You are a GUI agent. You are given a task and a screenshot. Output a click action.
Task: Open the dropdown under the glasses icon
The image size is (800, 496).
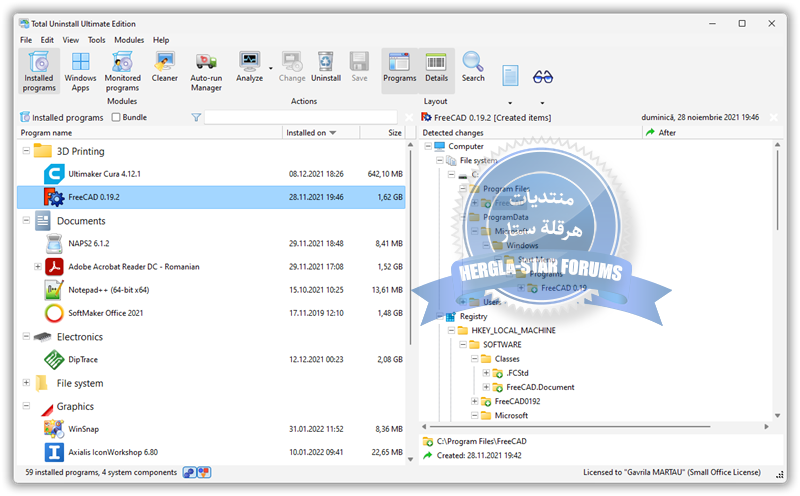[x=542, y=103]
